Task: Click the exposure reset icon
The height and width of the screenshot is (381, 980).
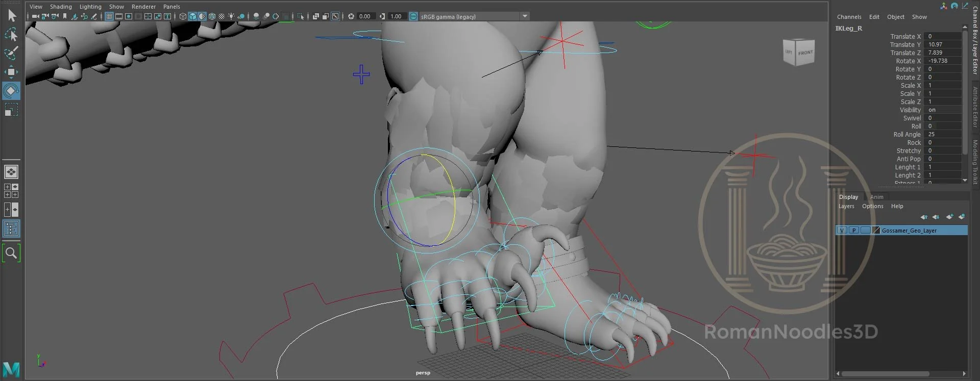Action: [351, 16]
